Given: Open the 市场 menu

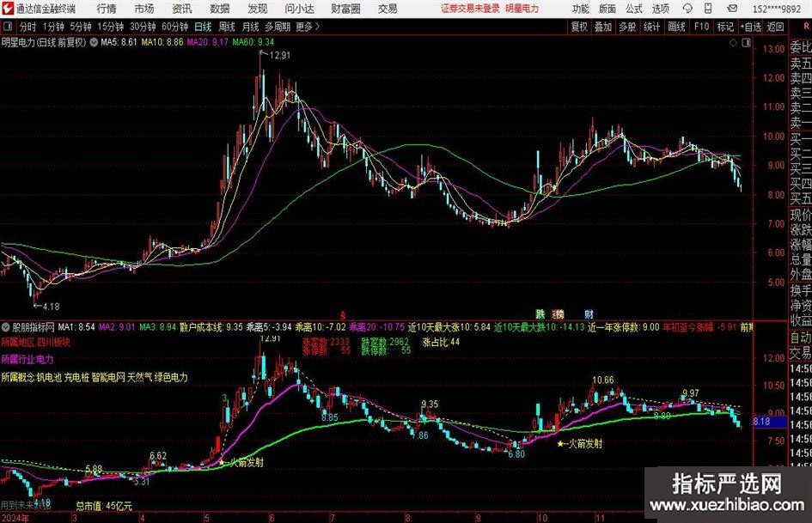Looking at the screenshot, I should click(144, 9).
